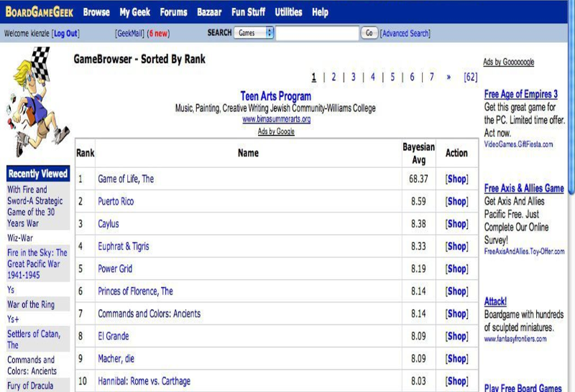Click the next pages double-arrow

448,78
